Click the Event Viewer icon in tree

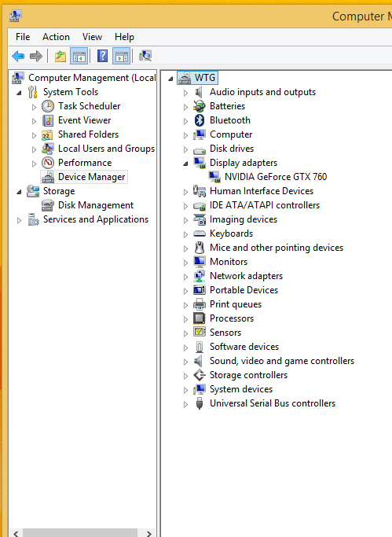click(x=48, y=120)
